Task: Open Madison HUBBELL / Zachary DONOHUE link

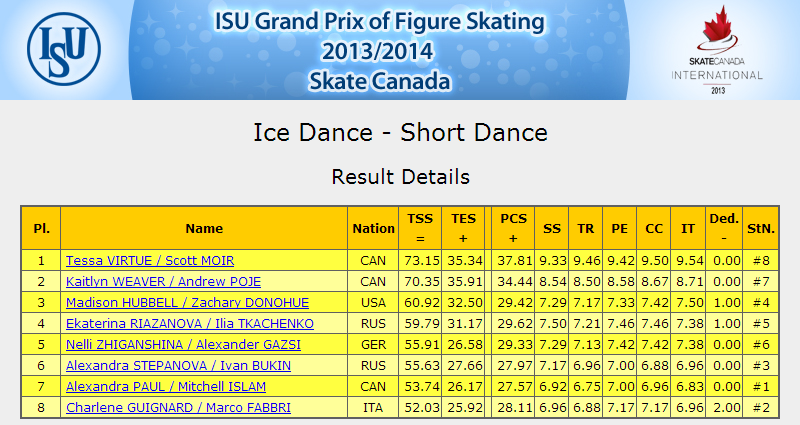Action: [187, 303]
